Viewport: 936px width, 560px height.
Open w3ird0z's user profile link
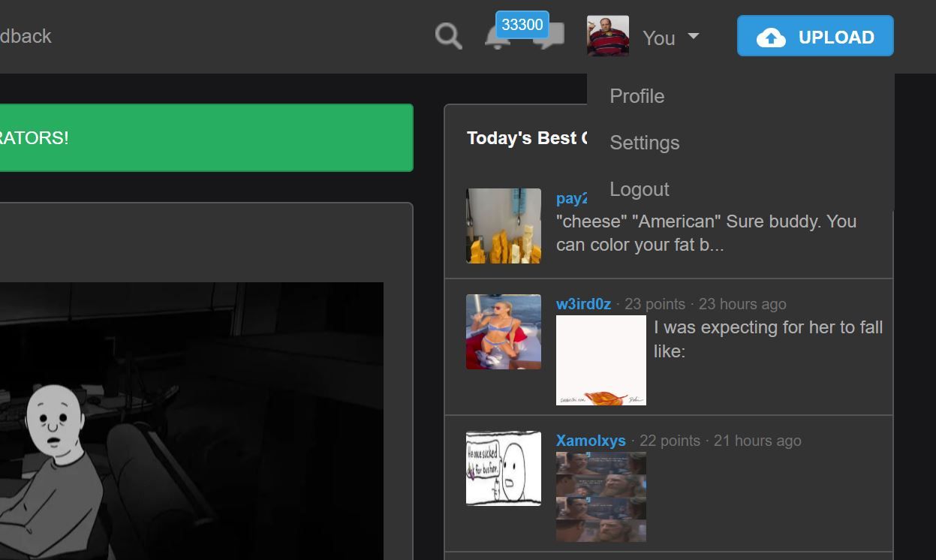583,304
